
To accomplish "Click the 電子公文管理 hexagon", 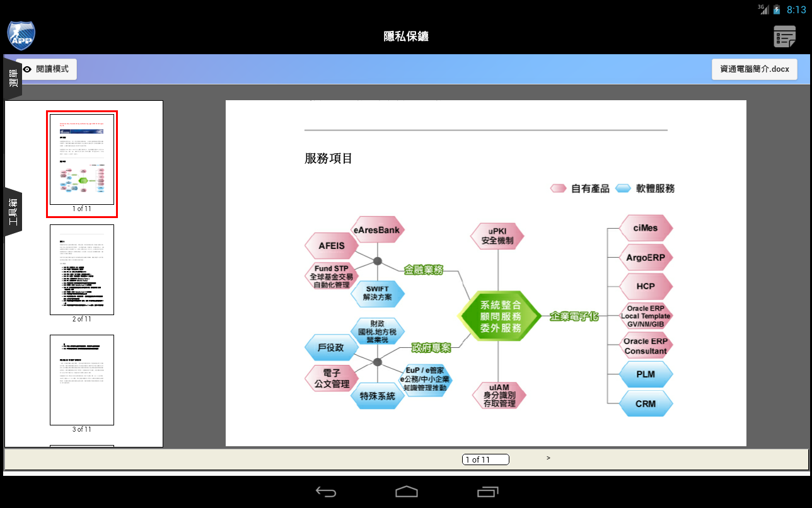I will (x=332, y=378).
